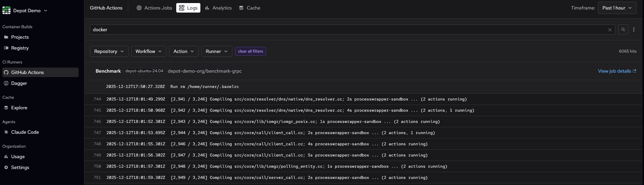Go to organization Settings
The width and height of the screenshot is (644, 185).
20,167
